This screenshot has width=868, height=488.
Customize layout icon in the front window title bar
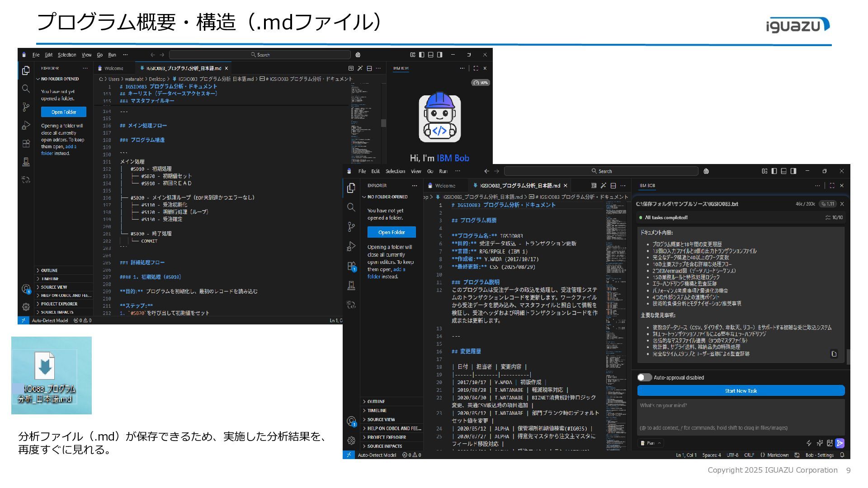tap(764, 171)
